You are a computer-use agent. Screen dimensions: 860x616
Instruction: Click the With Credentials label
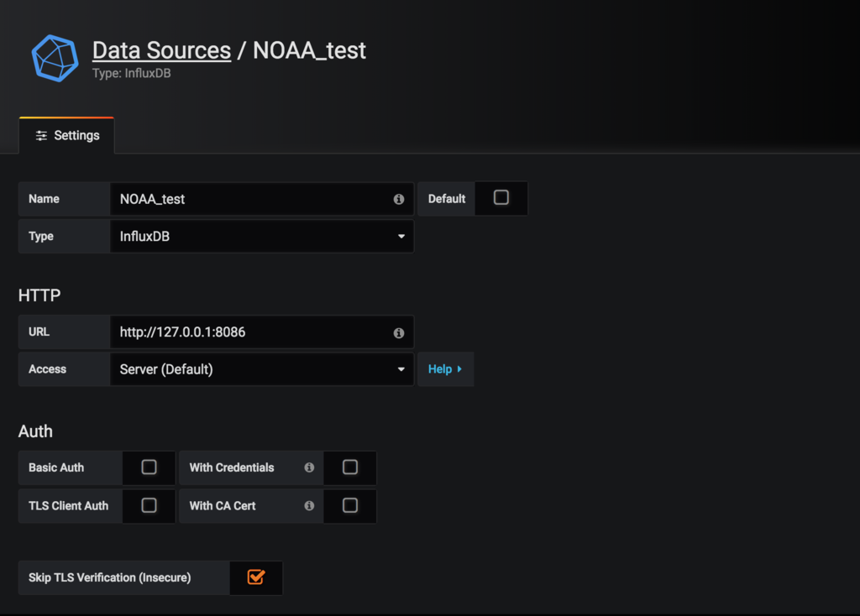click(232, 467)
